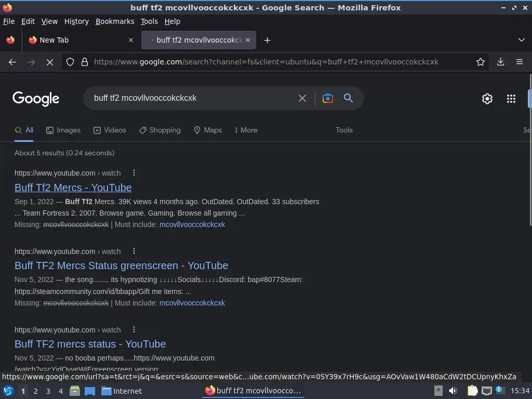This screenshot has width=532, height=399.
Task: Click the show desktop taskbar icon
Action: [89, 391]
